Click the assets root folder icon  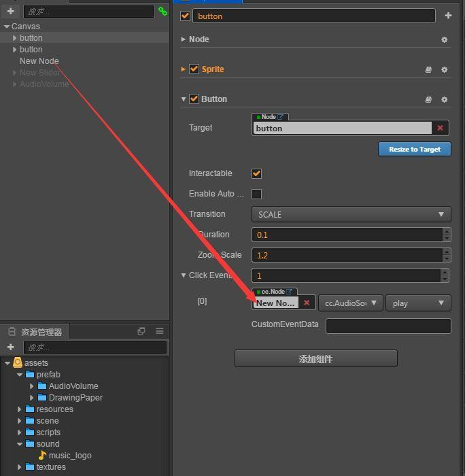(18, 362)
